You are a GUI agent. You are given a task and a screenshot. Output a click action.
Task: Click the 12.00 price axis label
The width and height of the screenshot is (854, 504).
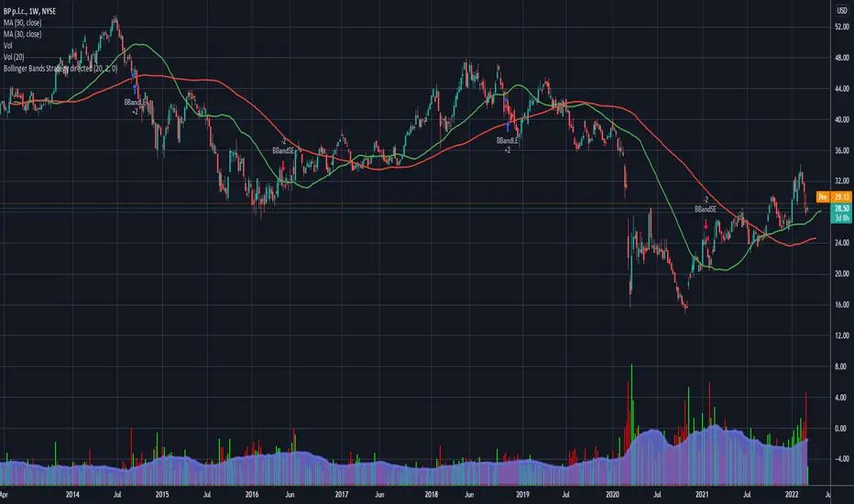coord(841,335)
